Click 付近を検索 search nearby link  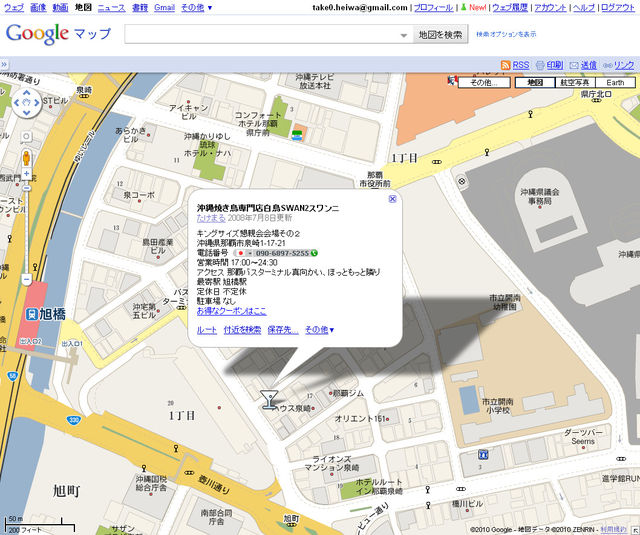coord(242,330)
